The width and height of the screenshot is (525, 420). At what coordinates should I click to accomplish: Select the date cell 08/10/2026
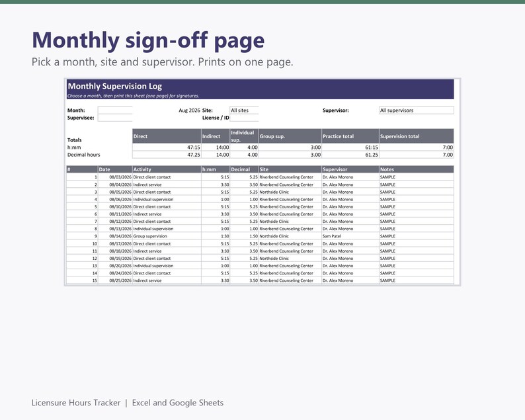pyautogui.click(x=115, y=206)
